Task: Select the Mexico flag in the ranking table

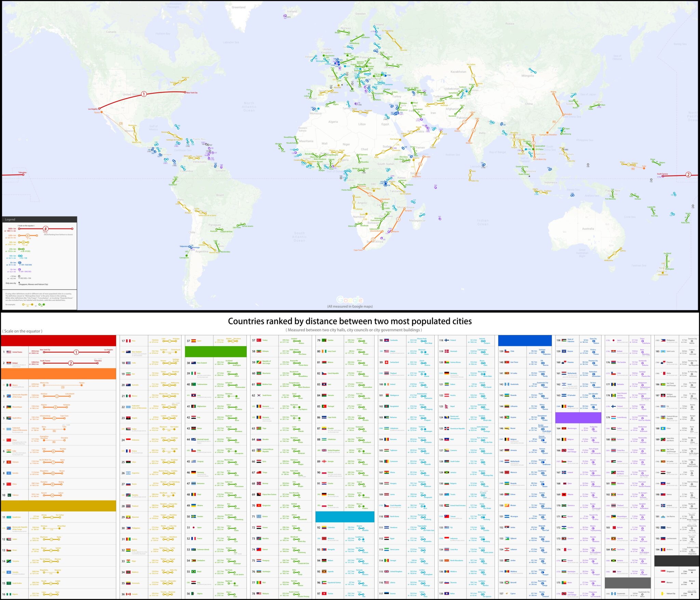Action: coord(9,385)
